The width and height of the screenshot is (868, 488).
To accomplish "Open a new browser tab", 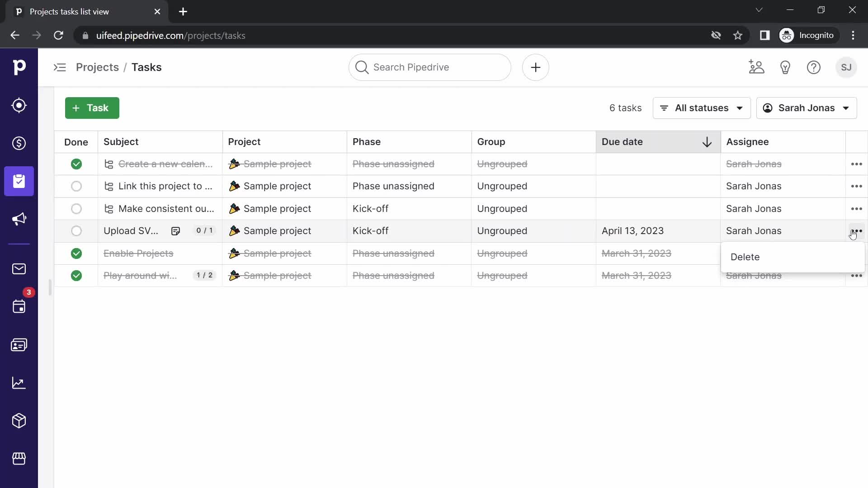I will tap(183, 12).
